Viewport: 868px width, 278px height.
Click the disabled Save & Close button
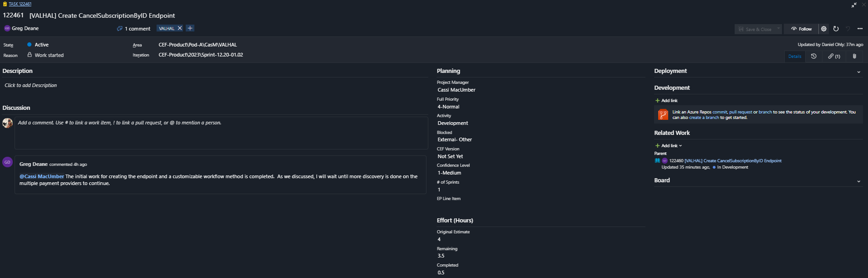point(755,29)
